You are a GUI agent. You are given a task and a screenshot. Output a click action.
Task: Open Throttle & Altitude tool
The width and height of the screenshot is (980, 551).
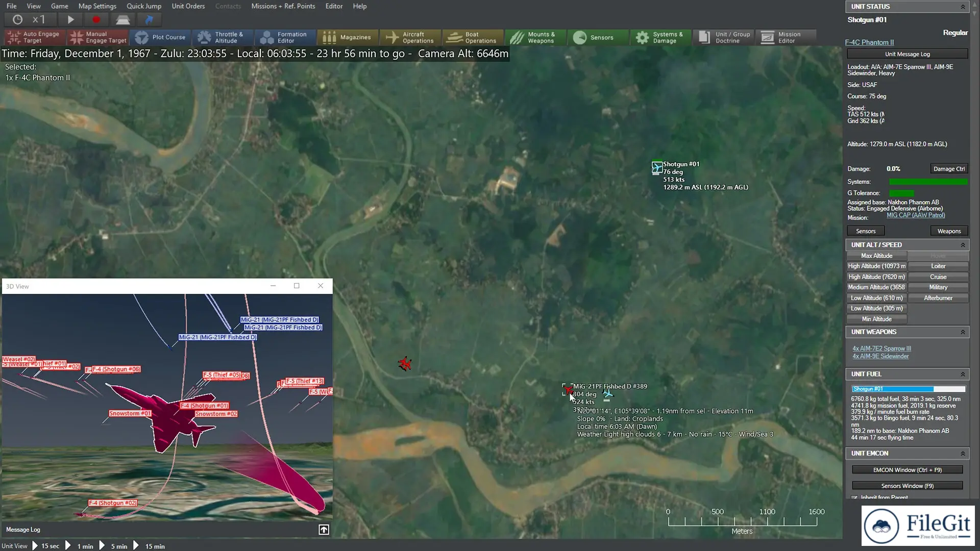point(224,37)
